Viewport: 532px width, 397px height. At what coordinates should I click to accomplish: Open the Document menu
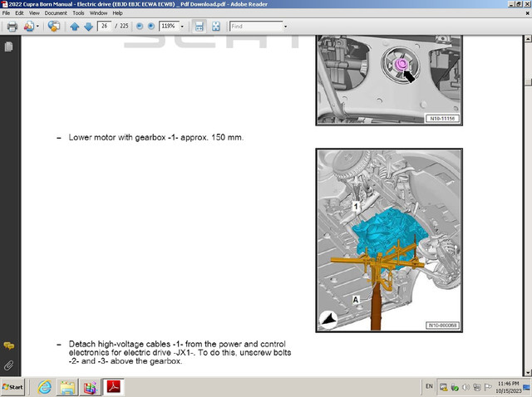[56, 13]
